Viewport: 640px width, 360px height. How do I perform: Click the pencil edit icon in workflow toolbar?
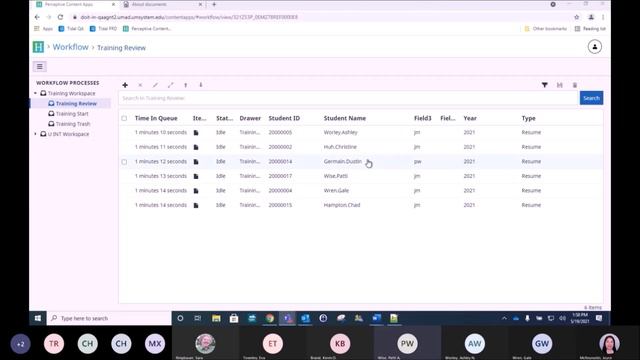(x=155, y=85)
